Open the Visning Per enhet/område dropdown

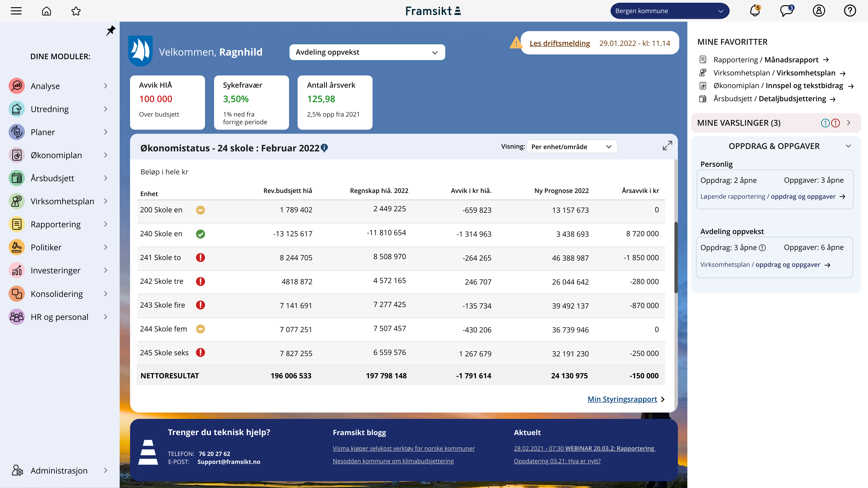coord(572,147)
